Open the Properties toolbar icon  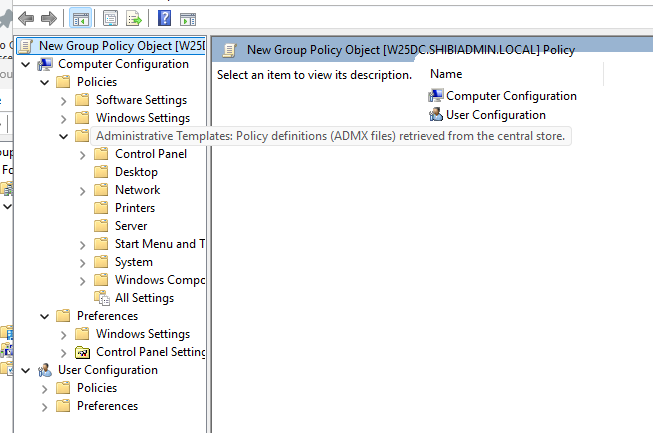110,19
